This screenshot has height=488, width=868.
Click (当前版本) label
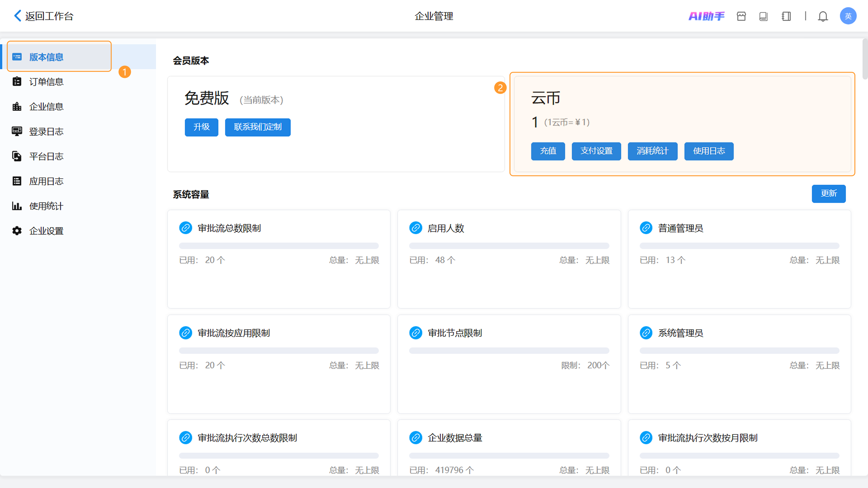point(262,100)
